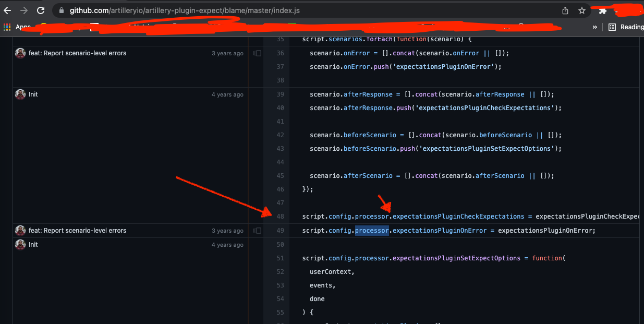Click the avatar next to the Init commit
Viewport: 644px width, 324px height.
[20, 94]
